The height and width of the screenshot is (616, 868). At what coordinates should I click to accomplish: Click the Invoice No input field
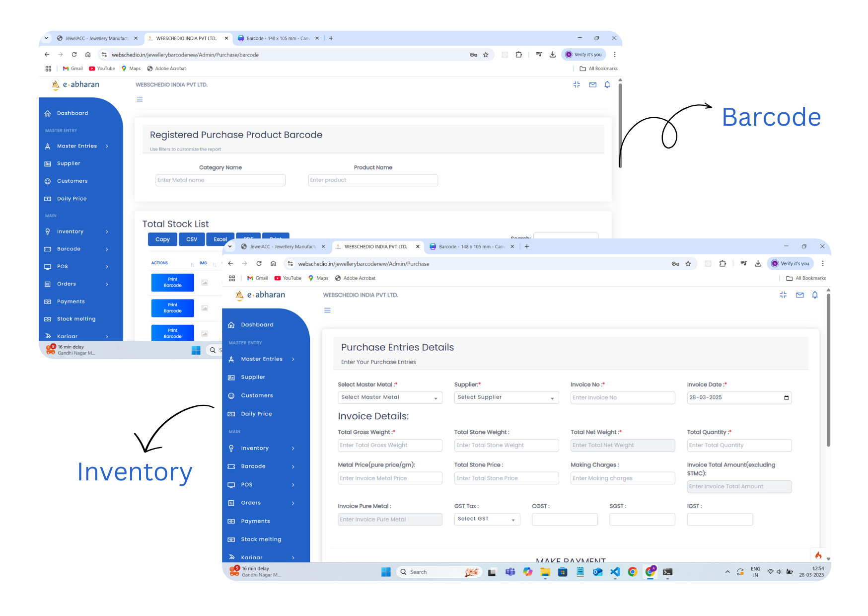tap(623, 398)
